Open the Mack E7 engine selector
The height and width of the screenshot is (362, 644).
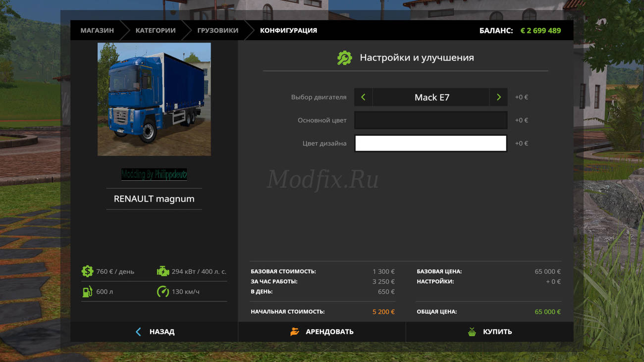[x=431, y=97]
